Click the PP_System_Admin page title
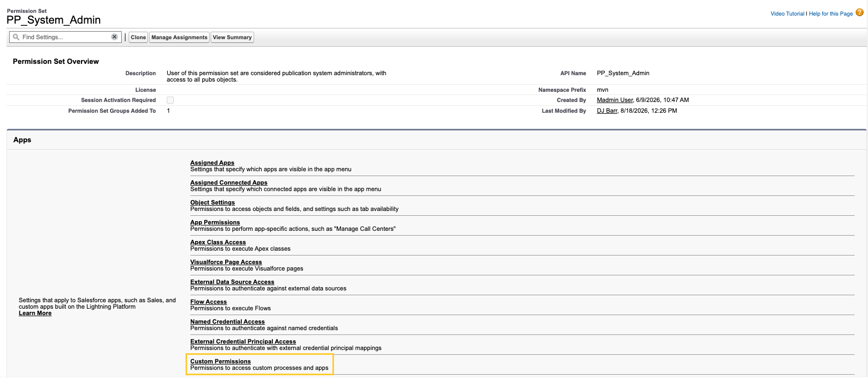868x379 pixels. pos(54,20)
